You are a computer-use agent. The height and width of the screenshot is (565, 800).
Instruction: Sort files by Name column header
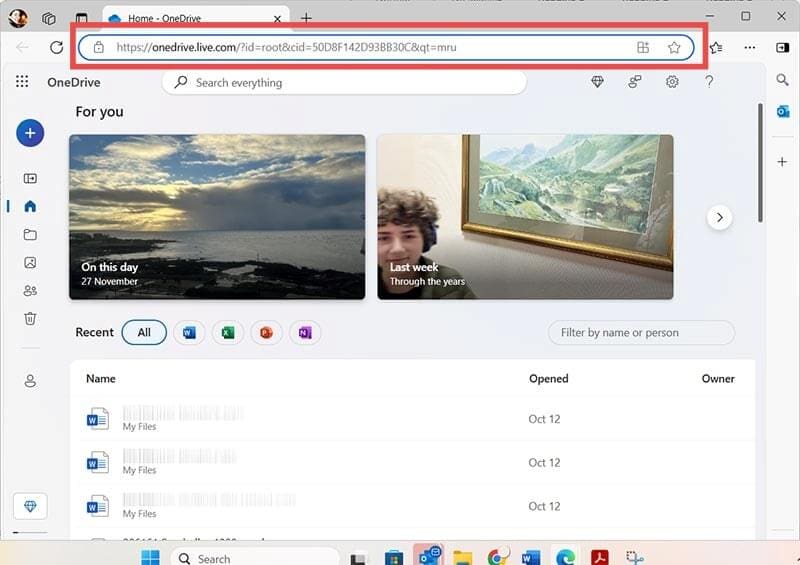coord(101,379)
